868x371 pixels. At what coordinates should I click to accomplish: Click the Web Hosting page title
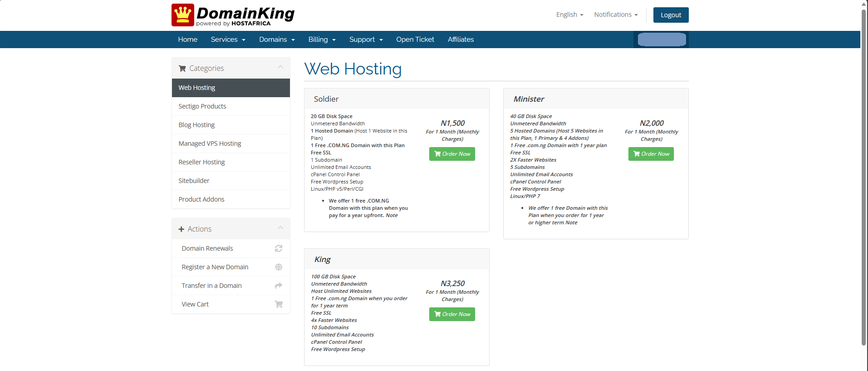[353, 69]
